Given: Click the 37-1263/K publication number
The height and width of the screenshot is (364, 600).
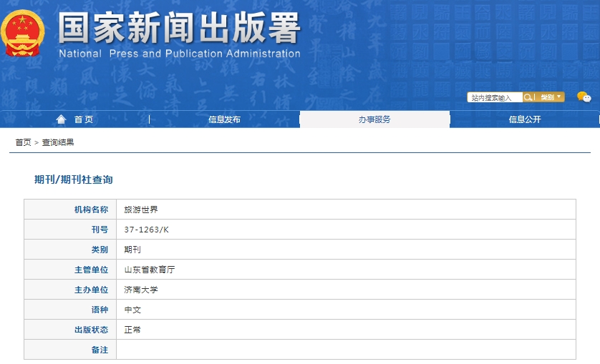Looking at the screenshot, I should click(146, 230).
